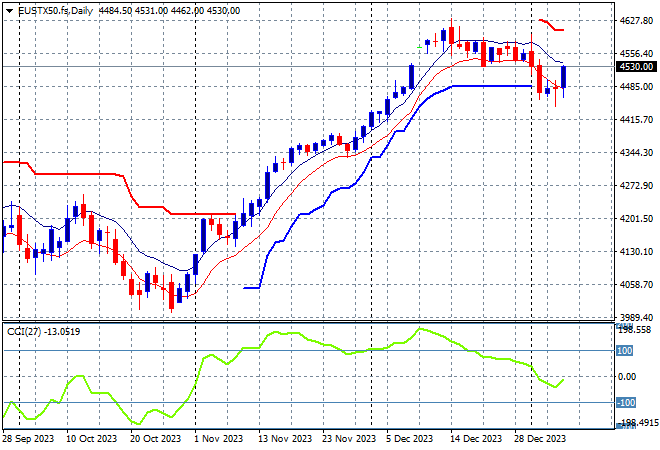
Task: Click the thick red flat line near 1 Nov
Action: point(200,213)
